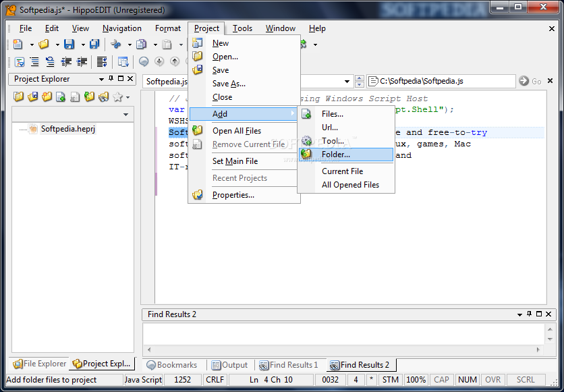The image size is (564, 392).
Task: Click the previous bookmark up-arrow icon
Action: (175, 62)
